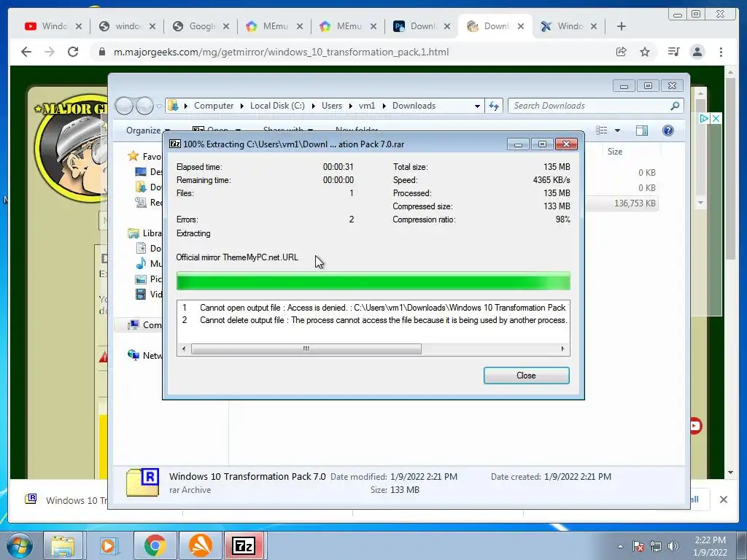Select Network in Explorer navigation pane
The width and height of the screenshot is (747, 560).
145,355
